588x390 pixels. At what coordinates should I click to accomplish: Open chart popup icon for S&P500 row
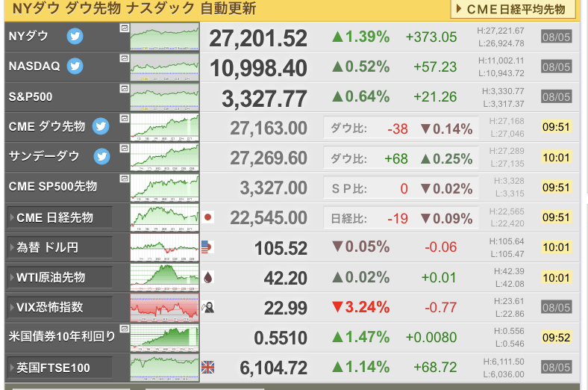[x=125, y=89]
